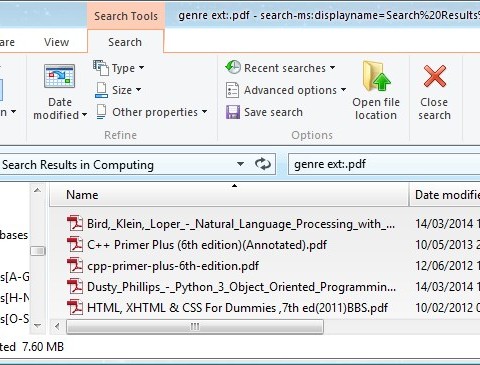
Task: Click the navigation pane vertical scrollbar thumb
Action: click(x=38, y=251)
